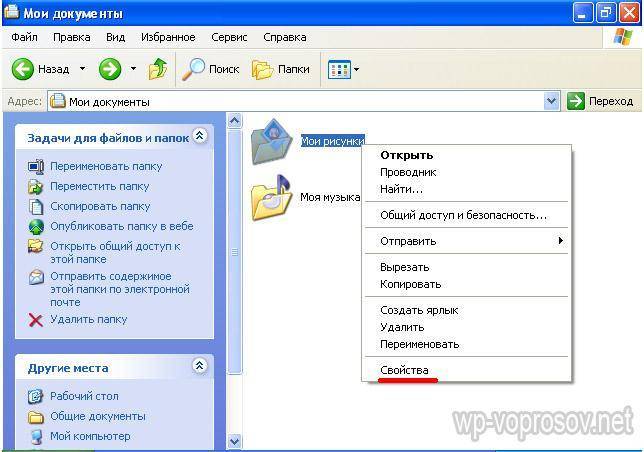Click the address bar folder icon
644x452 pixels.
(58, 101)
